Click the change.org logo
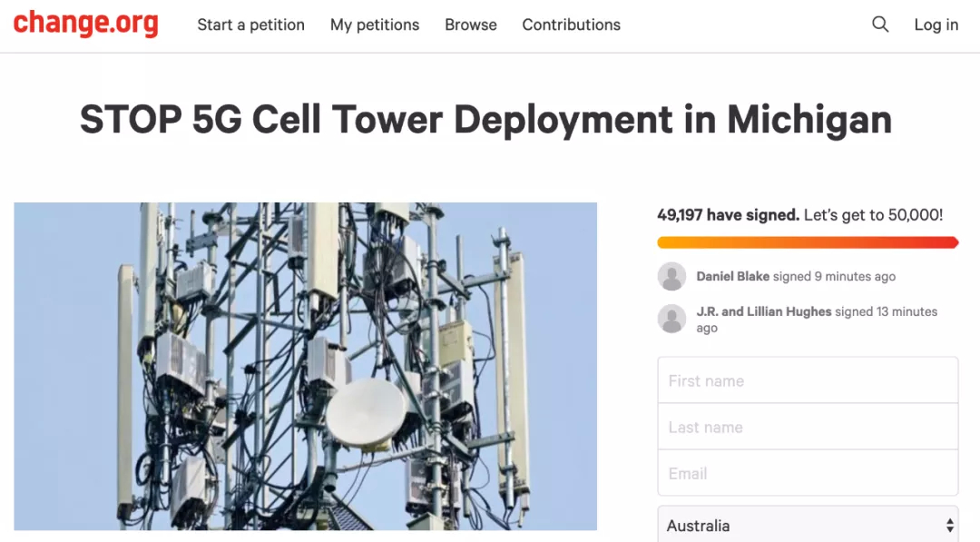The height and width of the screenshot is (542, 980). [x=86, y=23]
